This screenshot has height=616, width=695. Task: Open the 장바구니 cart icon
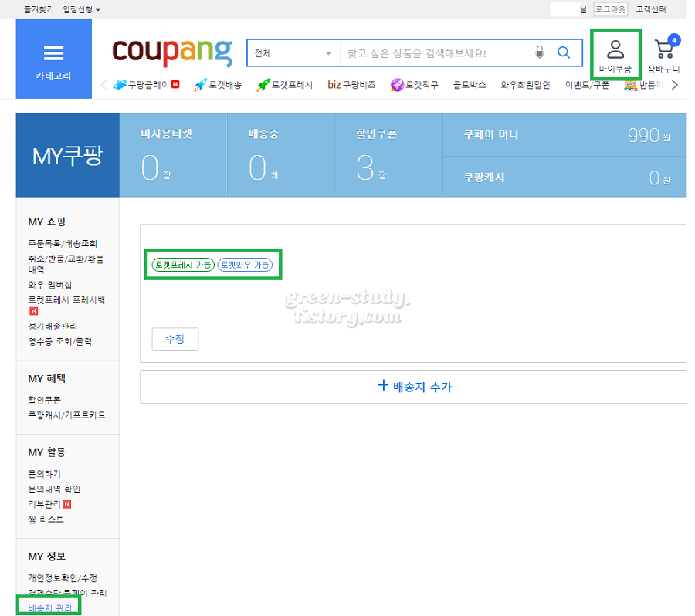pos(663,55)
